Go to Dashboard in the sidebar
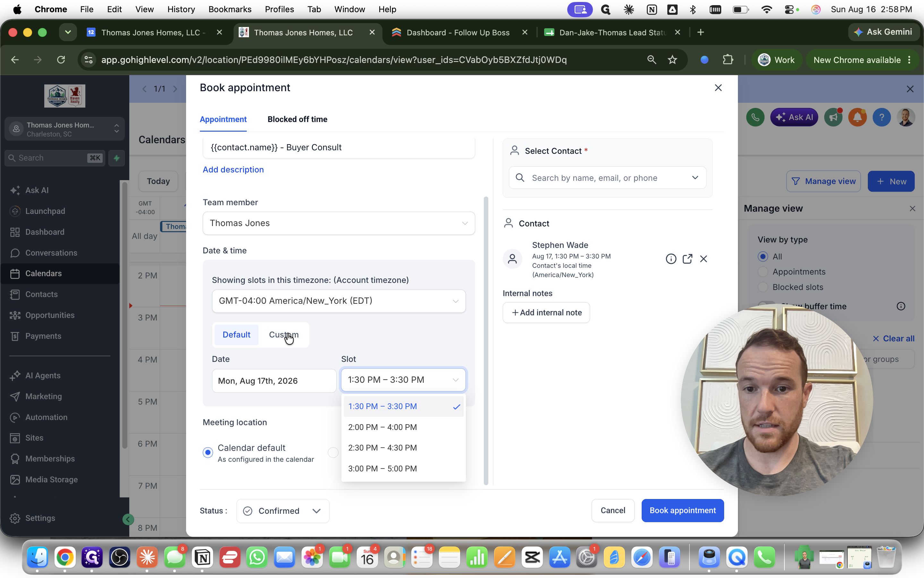Screen dimensions: 924x578 [x=45, y=232]
